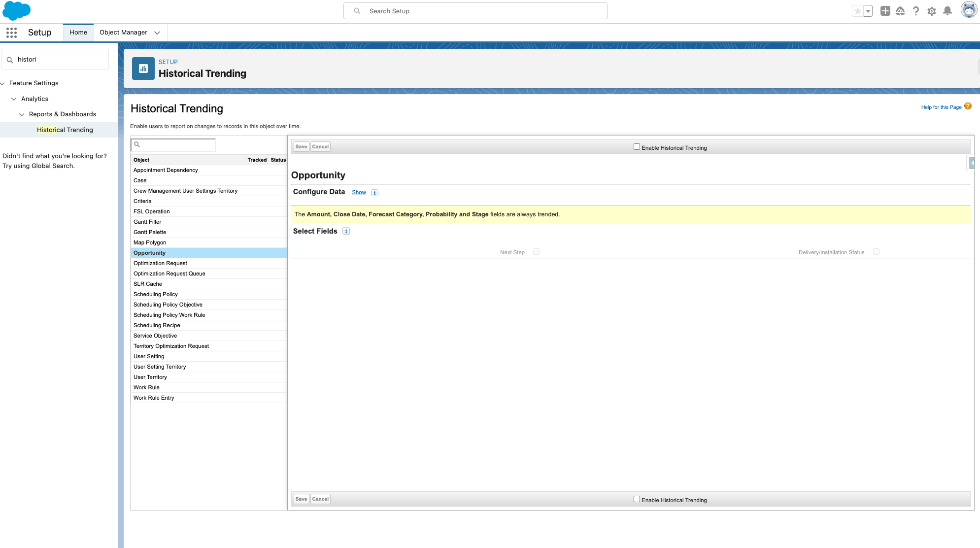This screenshot has height=548, width=980.
Task: Open the App Launcher grid icon
Action: pyautogui.click(x=11, y=33)
